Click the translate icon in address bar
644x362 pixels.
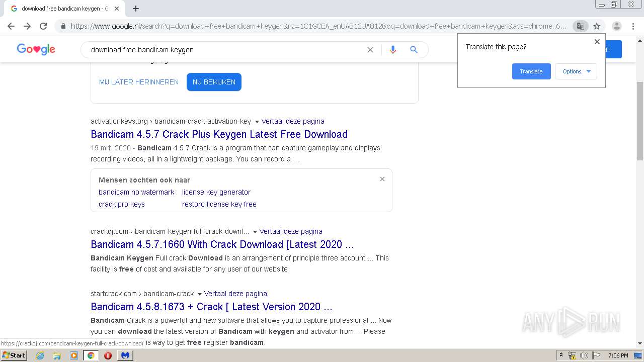[x=580, y=26]
